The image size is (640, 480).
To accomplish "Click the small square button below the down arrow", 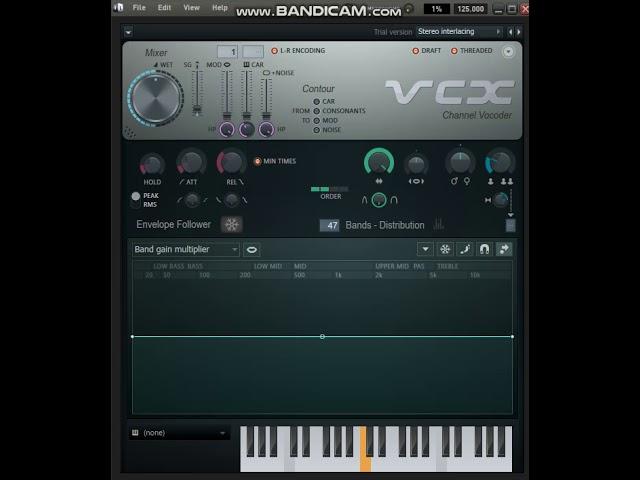I will (x=510, y=225).
